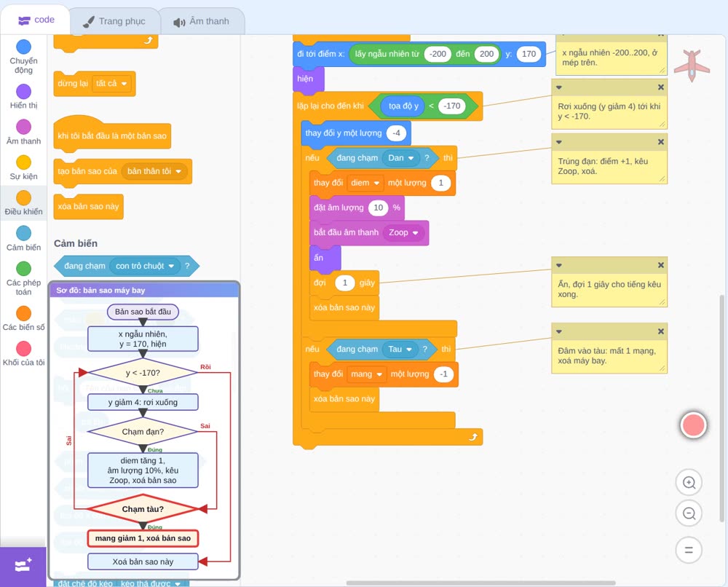Screen dimensions: 728x587
Task: Click the -200 random range input
Action: (x=438, y=54)
